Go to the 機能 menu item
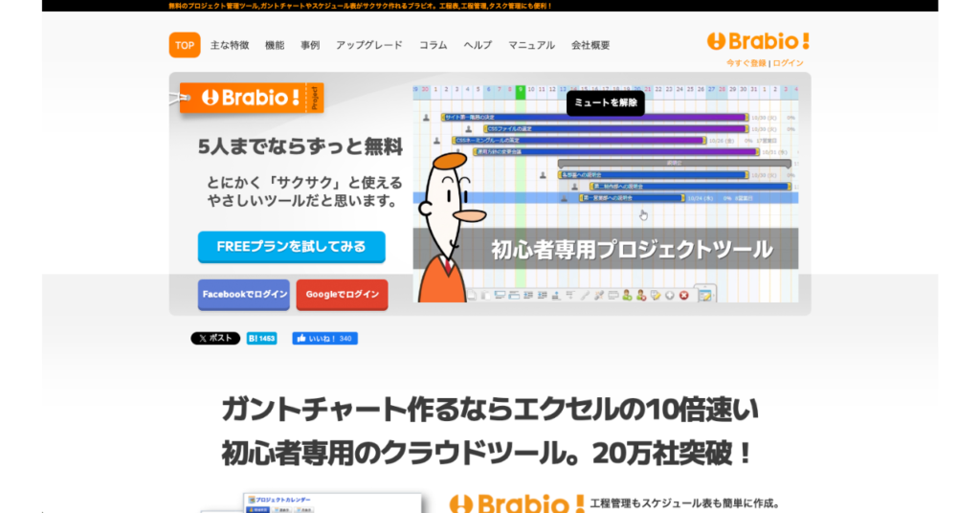Viewport: 980px width, 513px height. click(275, 45)
